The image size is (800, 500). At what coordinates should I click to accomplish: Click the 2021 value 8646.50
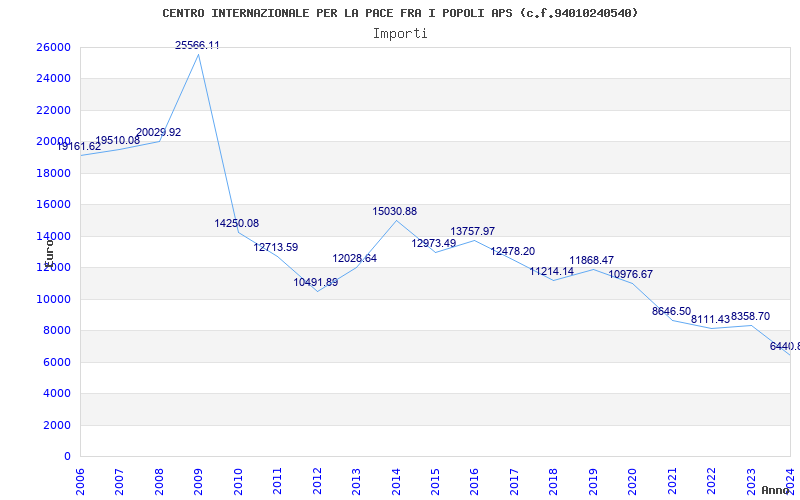coord(671,312)
